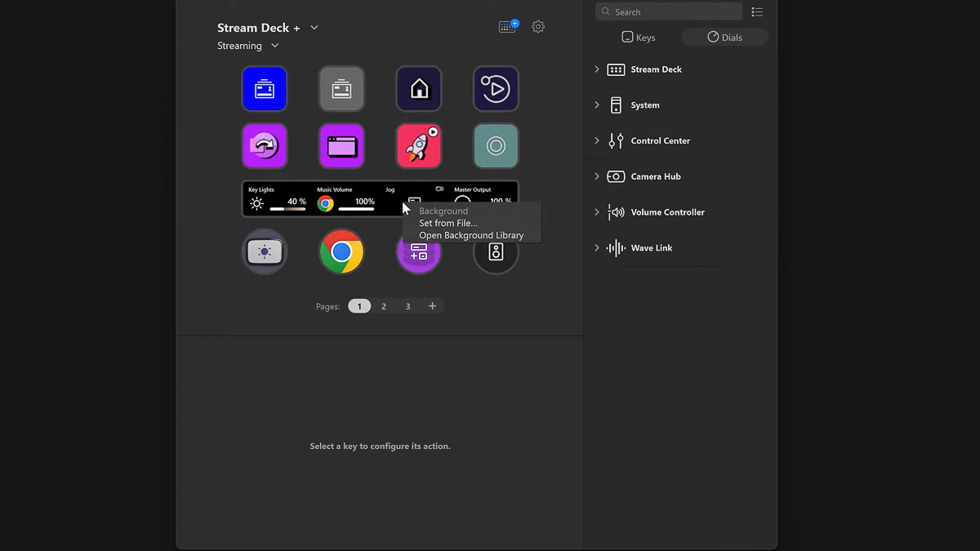Expand the Camera Hub category chevron

click(x=597, y=176)
